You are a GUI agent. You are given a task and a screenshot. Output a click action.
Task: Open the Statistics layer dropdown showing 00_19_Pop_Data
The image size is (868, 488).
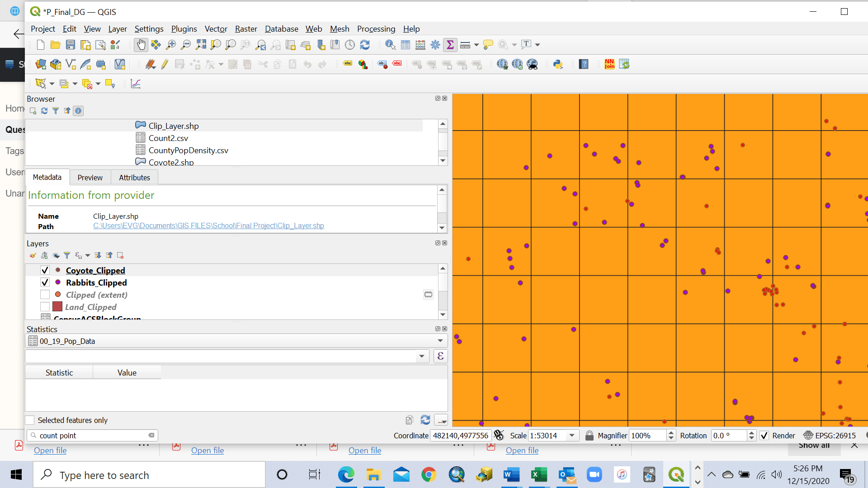(439, 341)
